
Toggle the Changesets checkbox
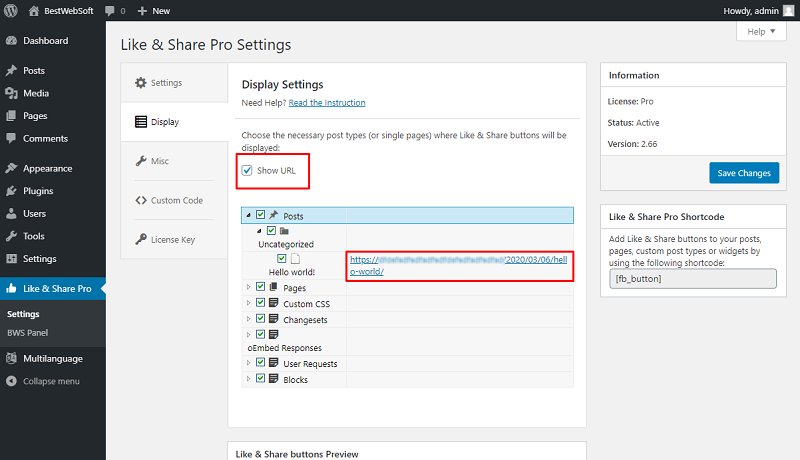(261, 318)
